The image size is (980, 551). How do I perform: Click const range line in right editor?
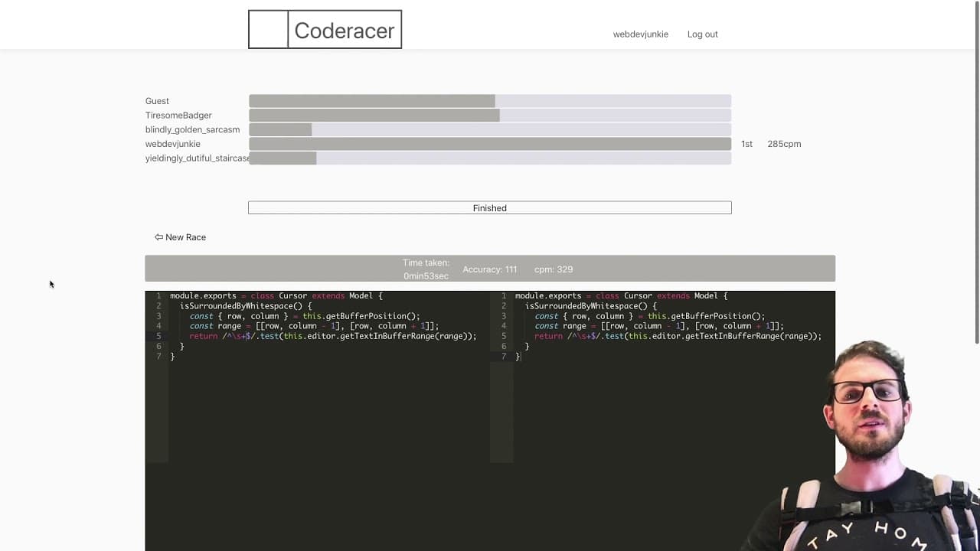[660, 326]
